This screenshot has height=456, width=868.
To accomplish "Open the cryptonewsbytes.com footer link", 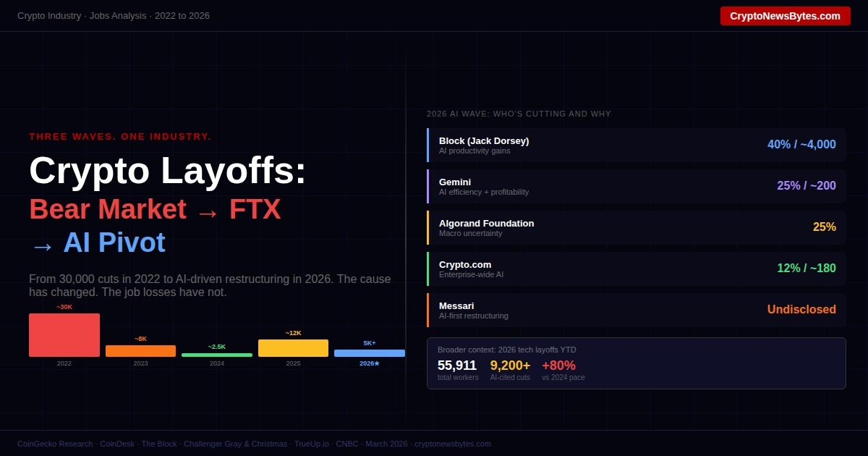I will [451, 444].
